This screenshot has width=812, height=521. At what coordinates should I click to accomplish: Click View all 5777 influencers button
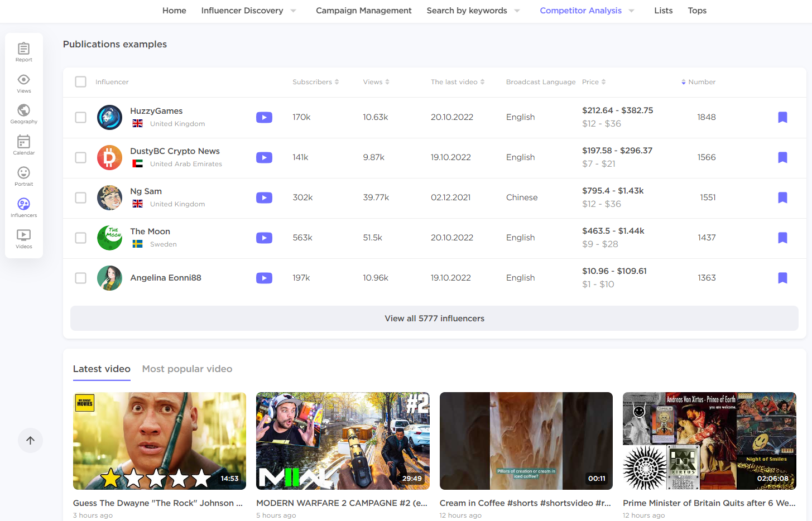tap(434, 319)
